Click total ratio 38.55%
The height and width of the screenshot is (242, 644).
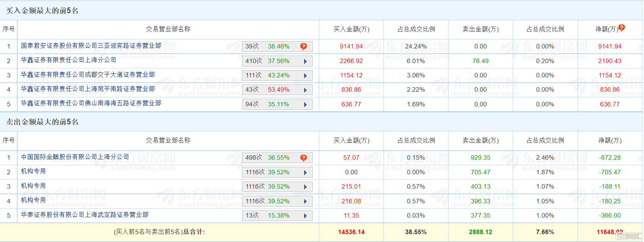click(x=416, y=232)
